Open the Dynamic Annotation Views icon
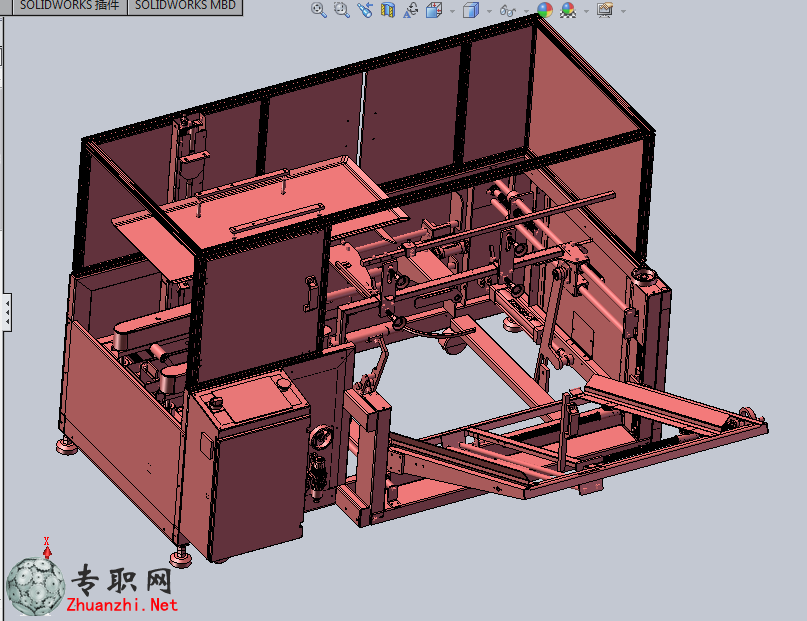This screenshot has height=621, width=807. (x=410, y=10)
